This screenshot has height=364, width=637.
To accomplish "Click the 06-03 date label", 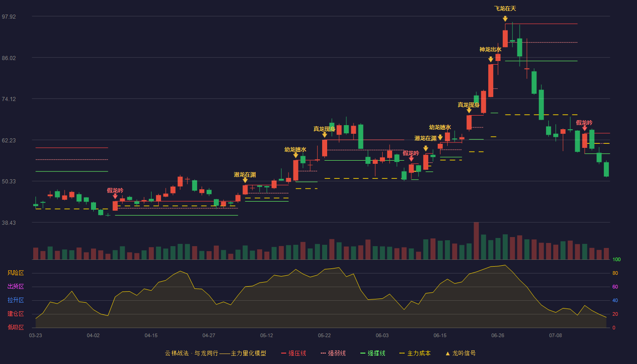I will (382, 335).
